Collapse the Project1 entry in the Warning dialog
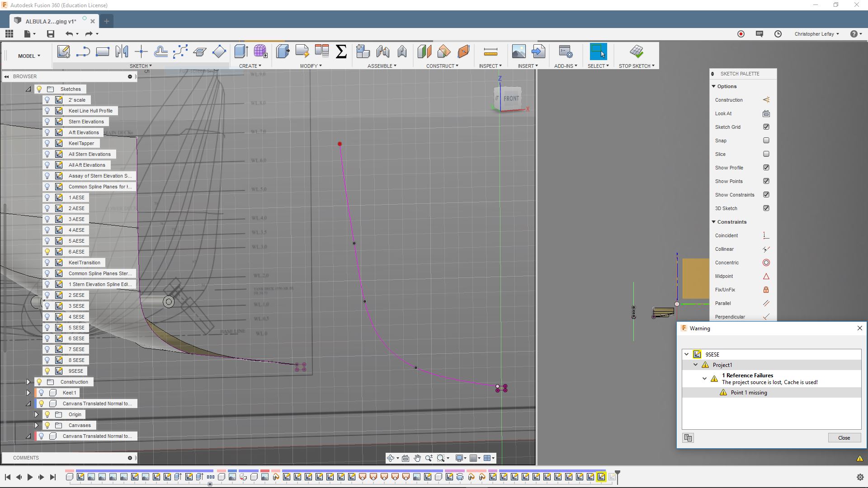Screen dimensions: 868x488 tap(696, 365)
